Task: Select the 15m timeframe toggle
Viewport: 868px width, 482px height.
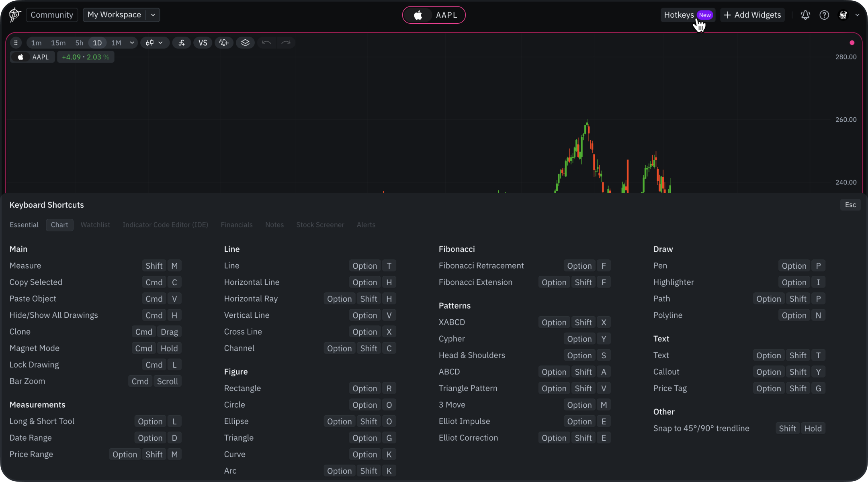Action: 58,43
